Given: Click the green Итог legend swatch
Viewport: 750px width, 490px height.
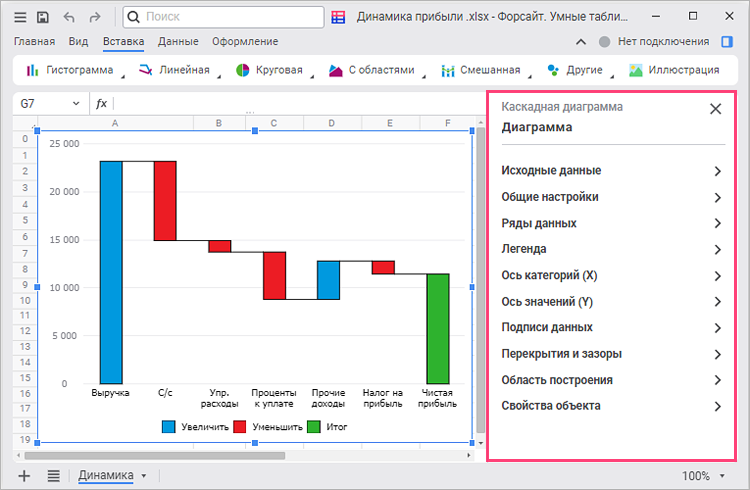Looking at the screenshot, I should click(x=313, y=427).
